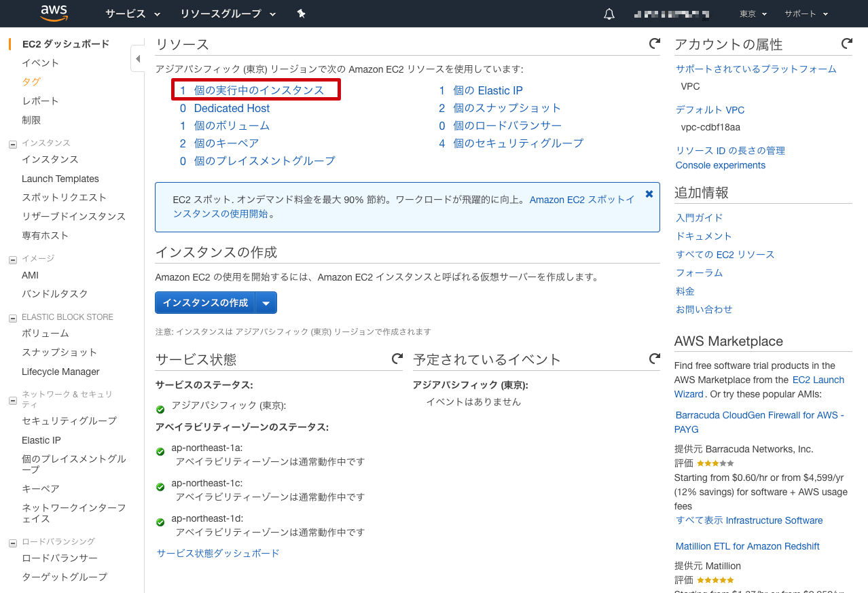Open AMI in the sidebar
This screenshot has height=593, width=868.
(x=30, y=275)
